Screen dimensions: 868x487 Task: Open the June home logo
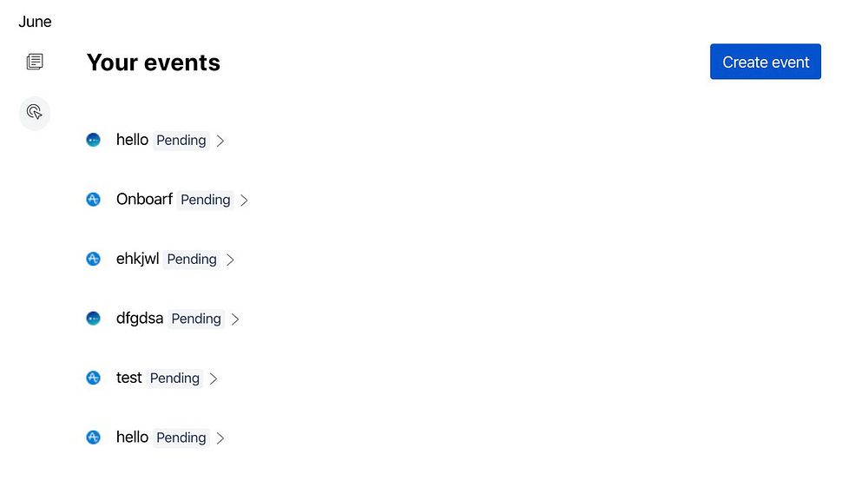tap(35, 22)
